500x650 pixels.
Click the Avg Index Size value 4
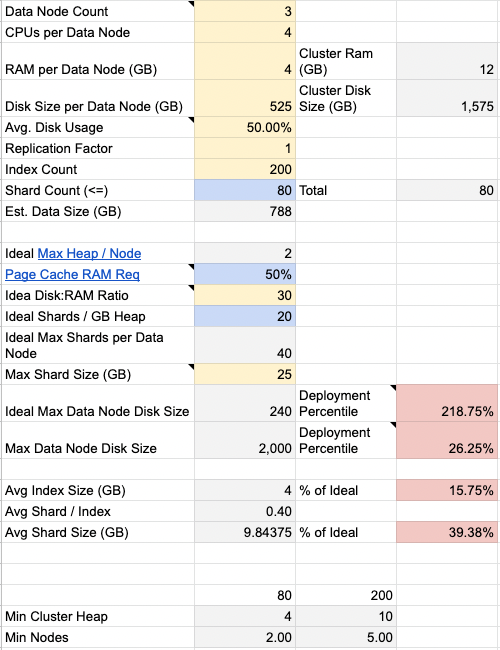click(x=245, y=490)
